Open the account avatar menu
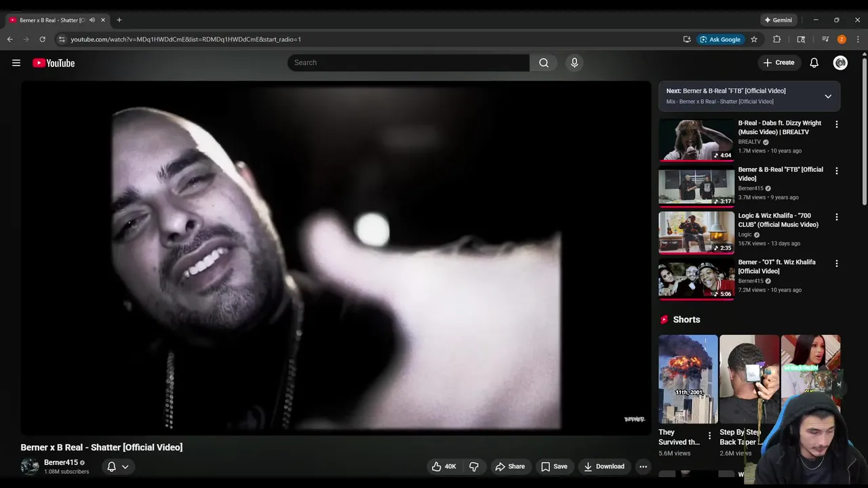This screenshot has width=868, height=488. point(840,63)
